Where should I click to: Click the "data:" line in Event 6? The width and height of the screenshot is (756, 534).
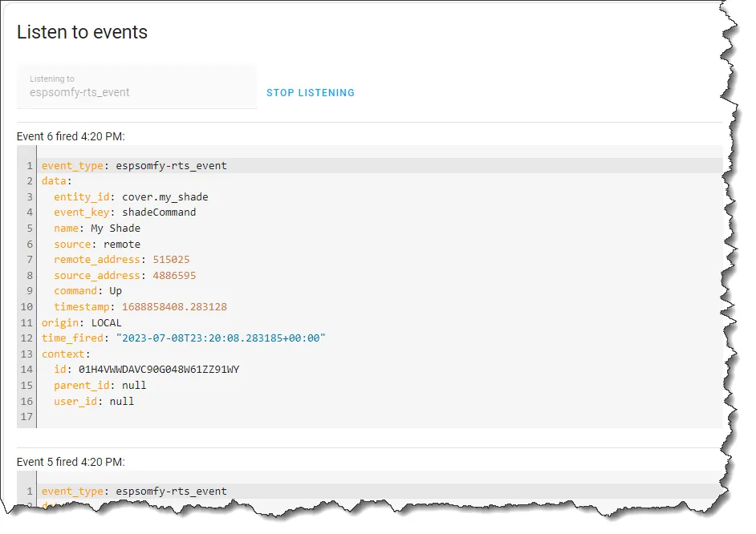click(56, 181)
